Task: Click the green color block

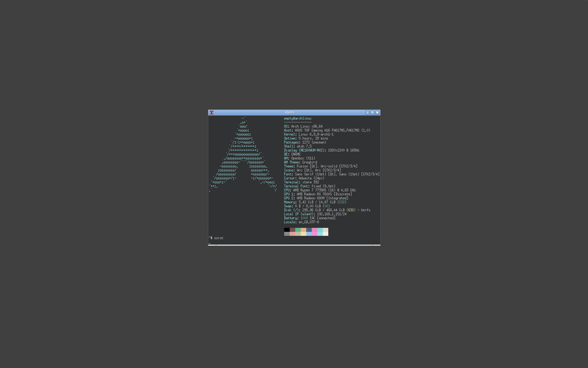Action: click(x=298, y=230)
